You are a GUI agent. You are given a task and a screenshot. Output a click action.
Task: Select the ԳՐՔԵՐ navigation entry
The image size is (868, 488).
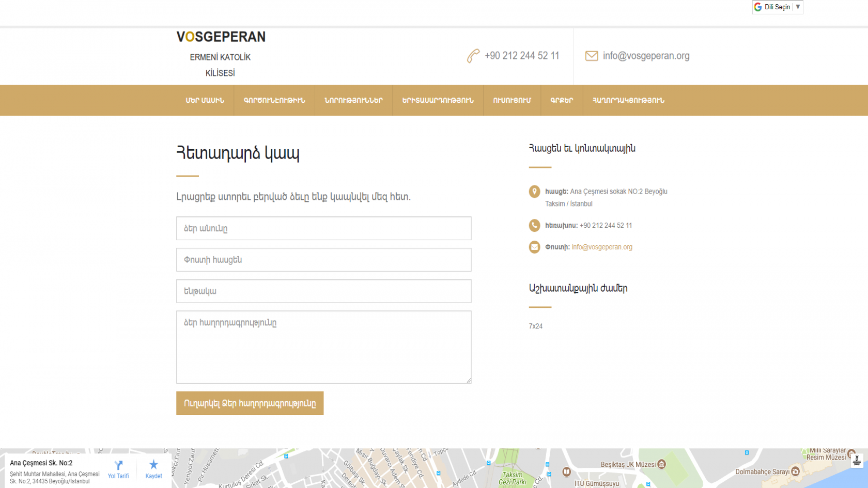pyautogui.click(x=562, y=100)
